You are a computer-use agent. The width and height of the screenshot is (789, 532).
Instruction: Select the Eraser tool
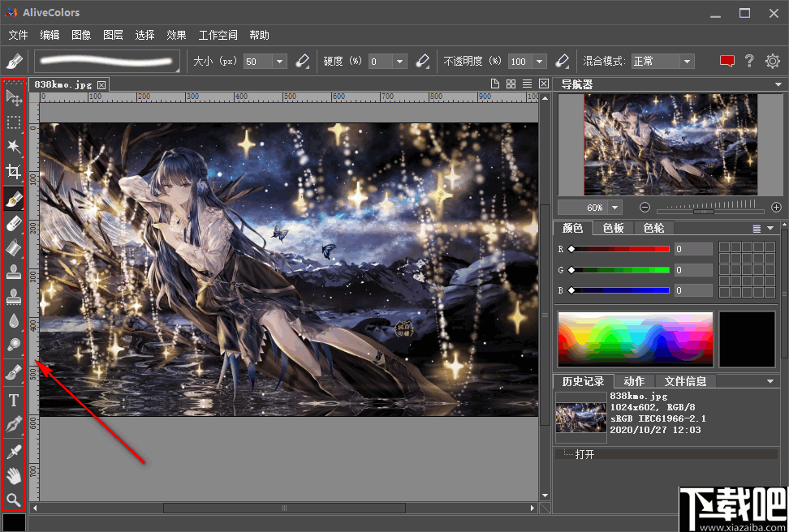14,224
